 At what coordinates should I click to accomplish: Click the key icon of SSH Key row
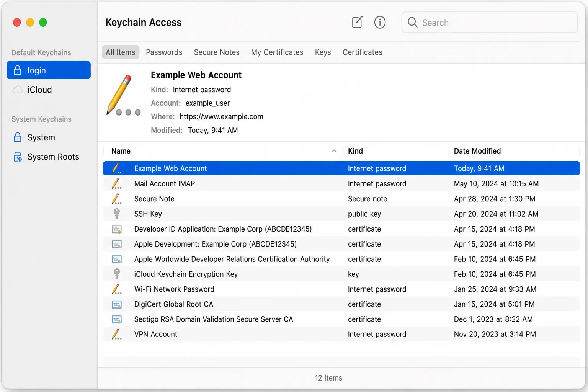tap(117, 214)
